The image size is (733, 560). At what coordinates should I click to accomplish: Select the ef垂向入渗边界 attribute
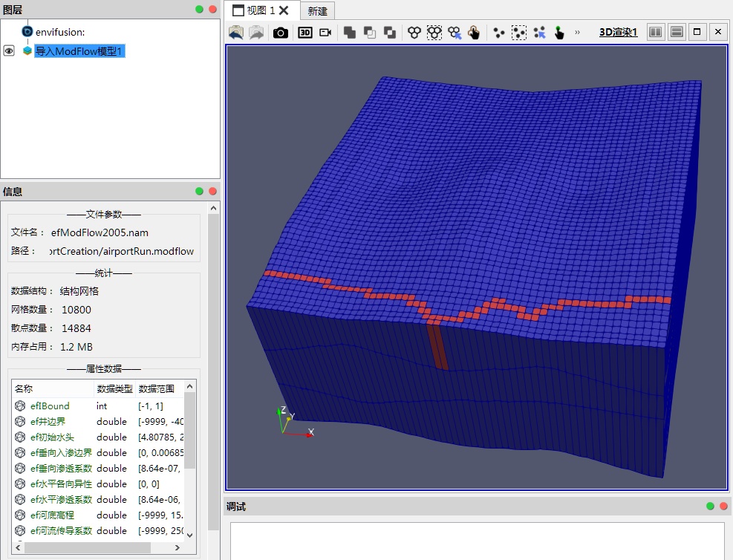click(x=61, y=452)
